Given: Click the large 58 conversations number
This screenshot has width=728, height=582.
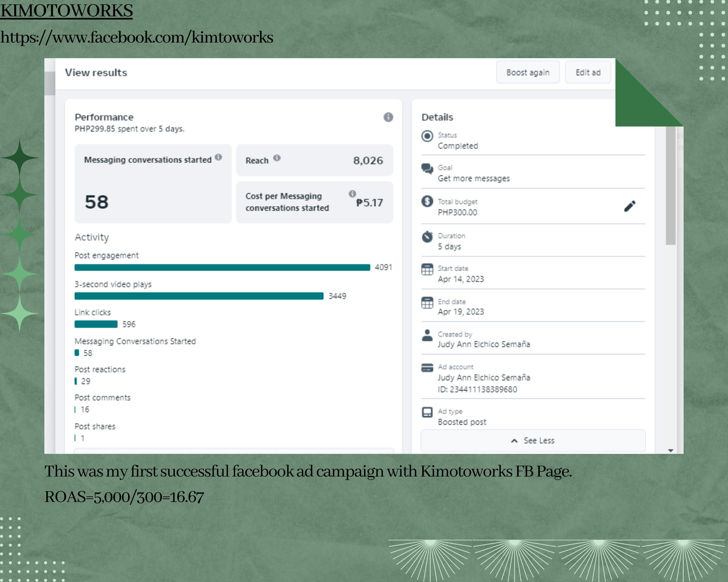Looking at the screenshot, I should (97, 202).
